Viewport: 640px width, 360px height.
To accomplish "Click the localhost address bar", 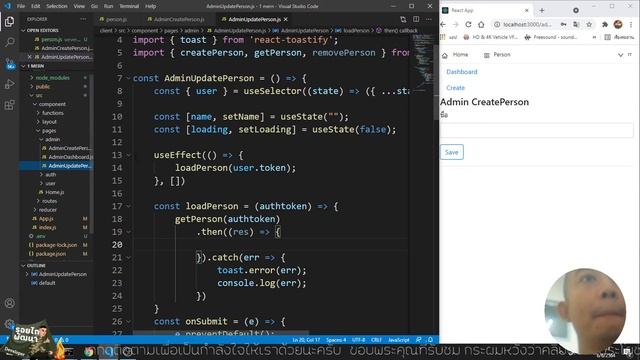I will tap(527, 24).
